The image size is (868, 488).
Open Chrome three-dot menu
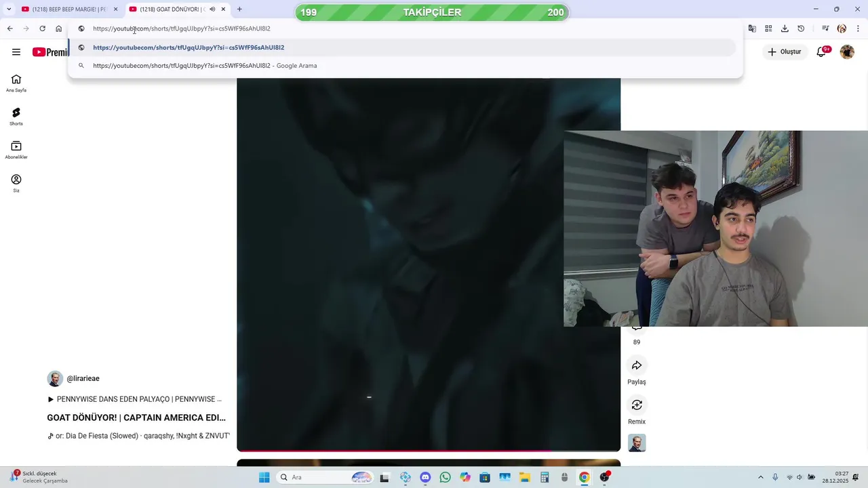[x=858, y=28]
